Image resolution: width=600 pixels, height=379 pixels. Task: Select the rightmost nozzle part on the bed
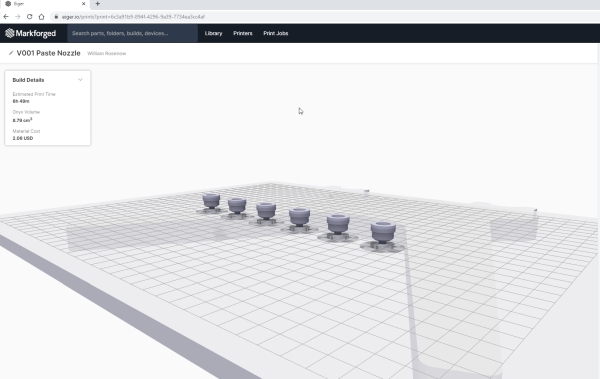point(383,234)
